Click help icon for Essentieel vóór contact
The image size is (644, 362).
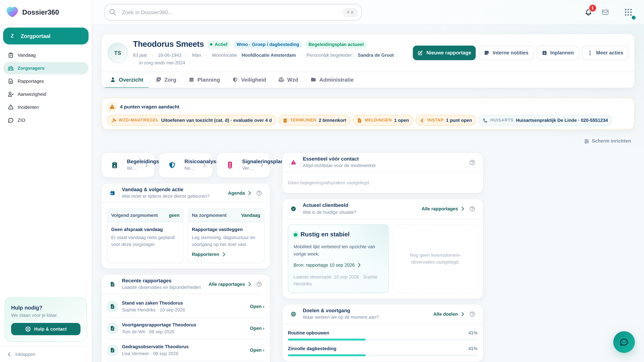472,162
